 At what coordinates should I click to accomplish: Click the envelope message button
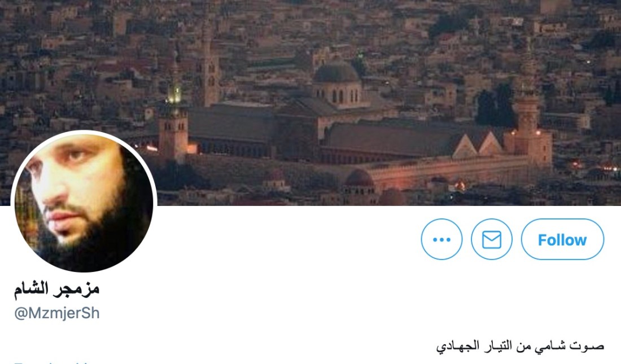tap(492, 239)
